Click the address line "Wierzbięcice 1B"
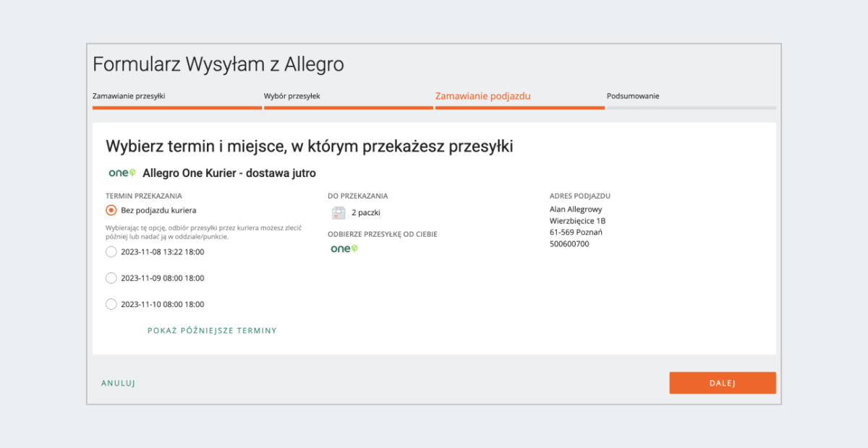The width and height of the screenshot is (868, 448). 578,220
